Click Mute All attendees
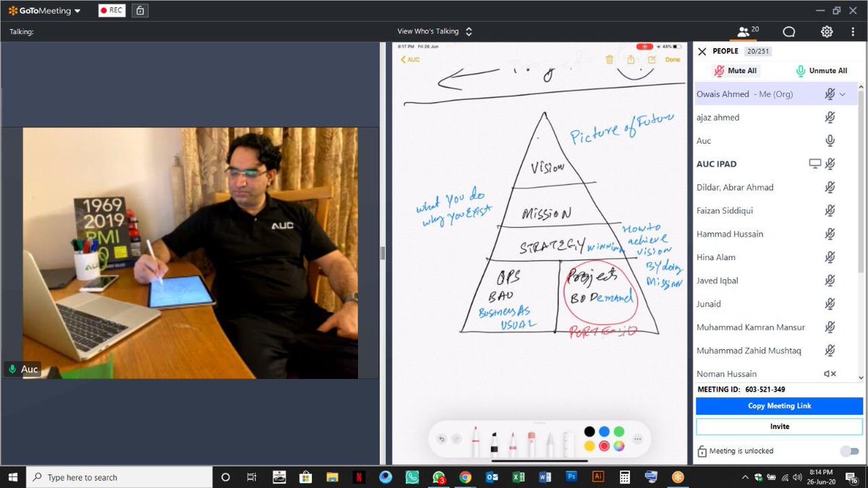The width and height of the screenshot is (868, 488). tap(735, 71)
